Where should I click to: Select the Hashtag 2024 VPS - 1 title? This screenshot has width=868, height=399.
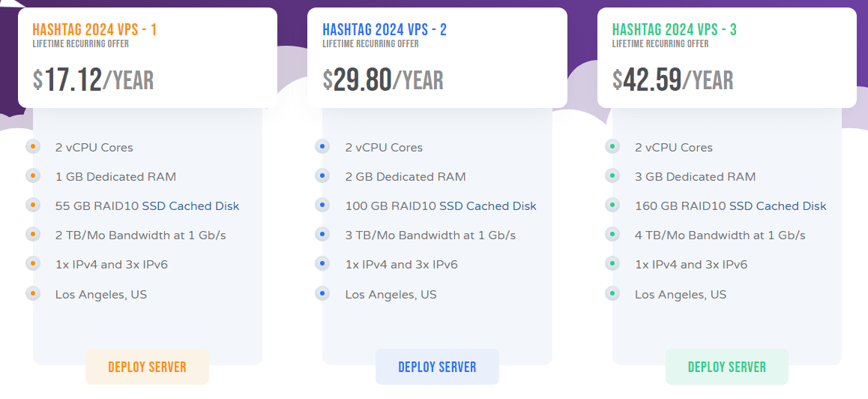[94, 30]
